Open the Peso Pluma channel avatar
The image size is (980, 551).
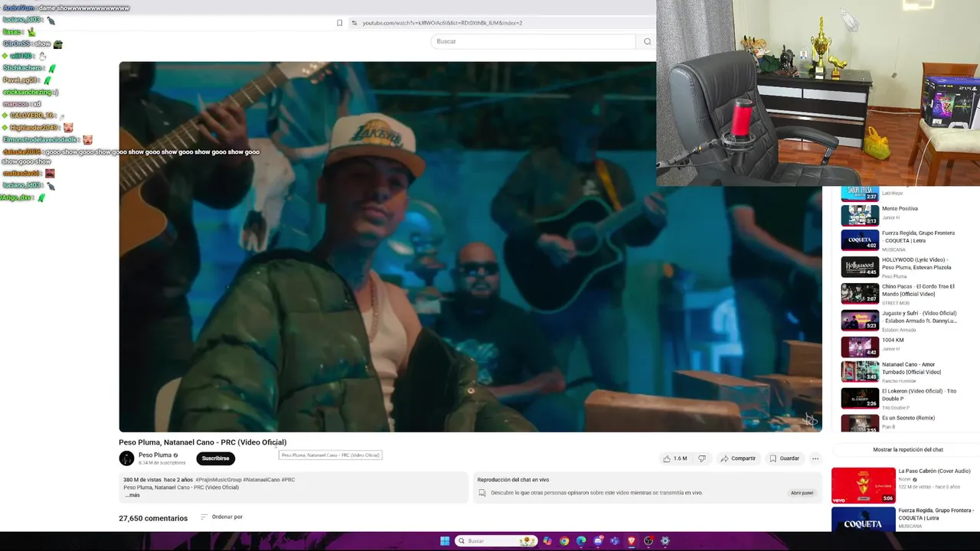[126, 458]
